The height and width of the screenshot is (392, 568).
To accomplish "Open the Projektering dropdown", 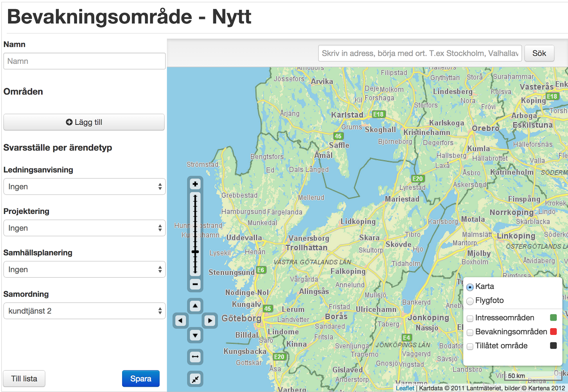I will (84, 228).
